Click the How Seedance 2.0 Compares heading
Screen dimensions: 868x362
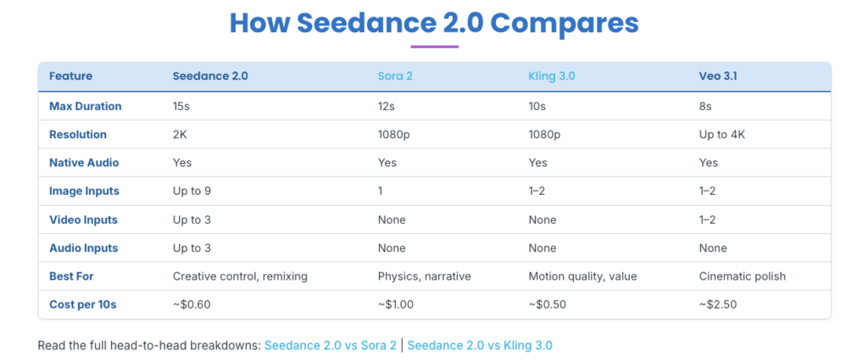coord(434,23)
